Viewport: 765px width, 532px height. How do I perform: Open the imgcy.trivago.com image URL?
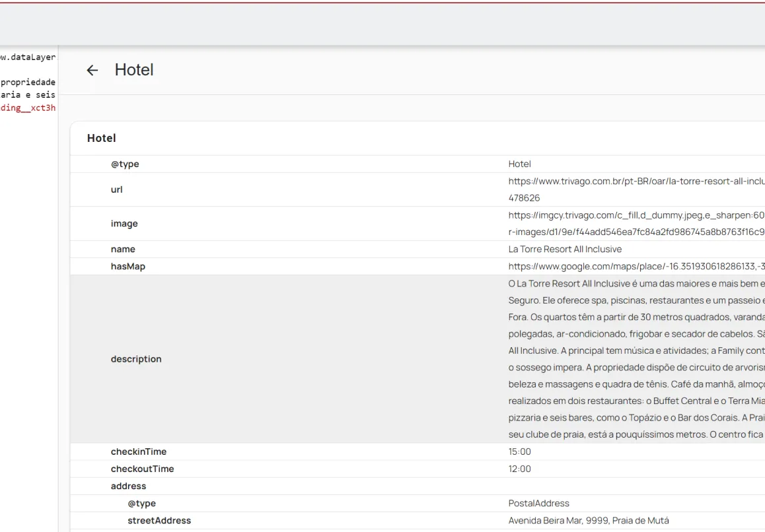pos(636,216)
